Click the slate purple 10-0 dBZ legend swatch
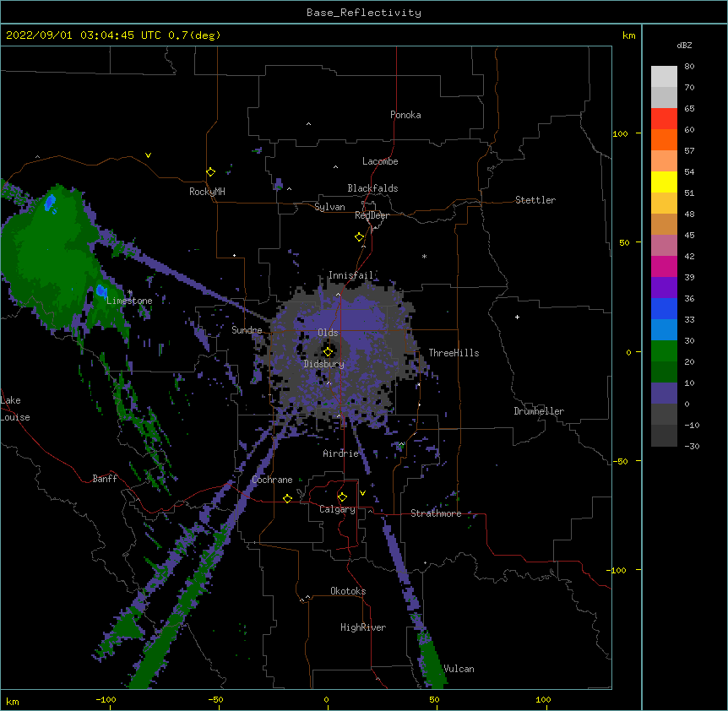 (664, 393)
